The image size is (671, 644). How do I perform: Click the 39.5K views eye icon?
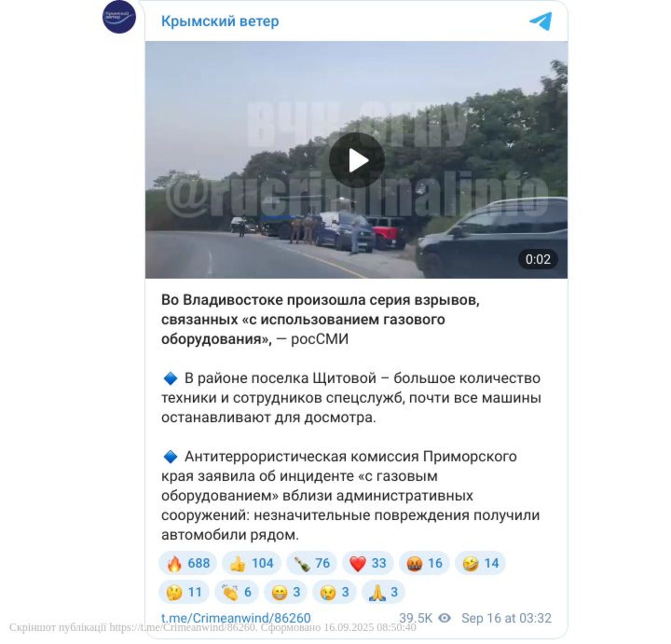(x=445, y=618)
